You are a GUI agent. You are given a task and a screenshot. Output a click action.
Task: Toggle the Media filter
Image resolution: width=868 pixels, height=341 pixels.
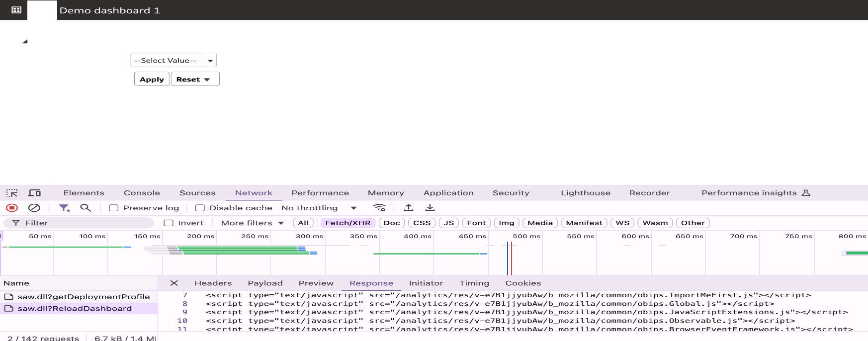click(x=540, y=223)
